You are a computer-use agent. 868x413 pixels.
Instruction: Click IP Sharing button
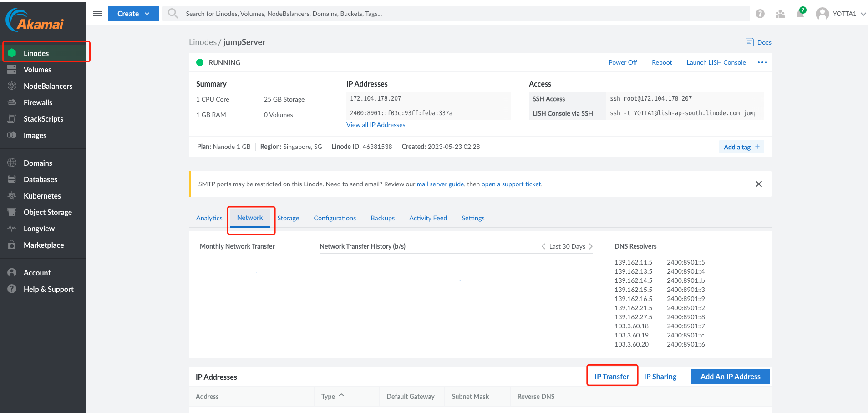click(x=660, y=377)
